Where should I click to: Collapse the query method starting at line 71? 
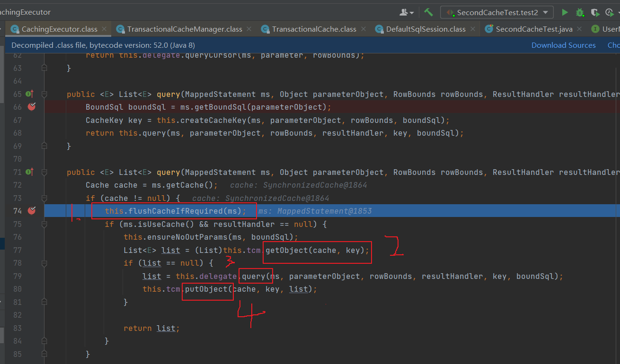(44, 172)
